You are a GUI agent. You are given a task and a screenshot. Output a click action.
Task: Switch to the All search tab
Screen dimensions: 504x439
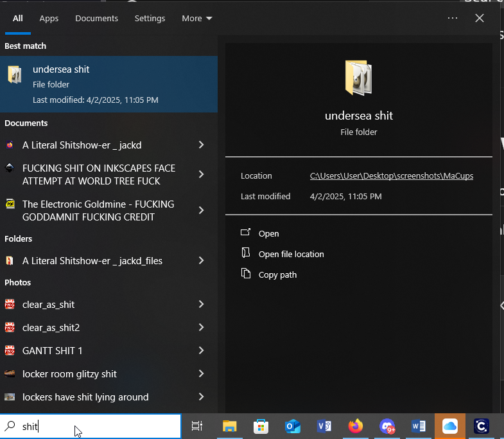(x=18, y=19)
